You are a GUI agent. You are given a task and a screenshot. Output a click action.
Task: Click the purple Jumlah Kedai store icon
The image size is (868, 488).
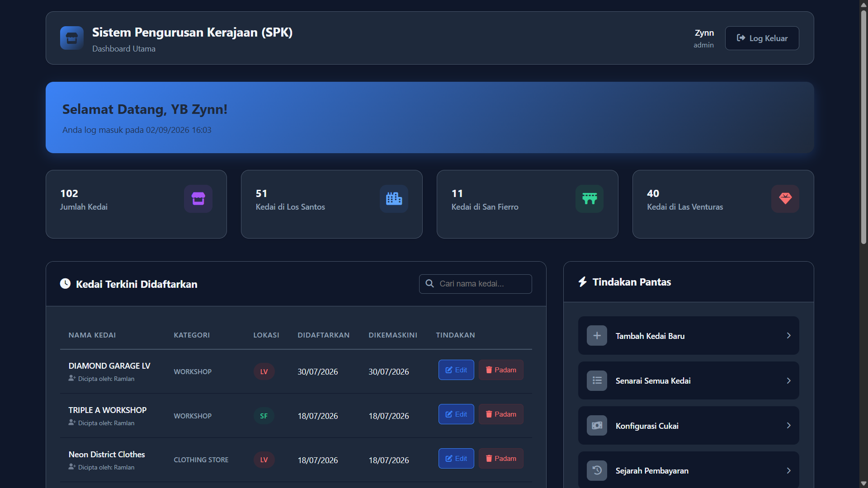coord(198,199)
